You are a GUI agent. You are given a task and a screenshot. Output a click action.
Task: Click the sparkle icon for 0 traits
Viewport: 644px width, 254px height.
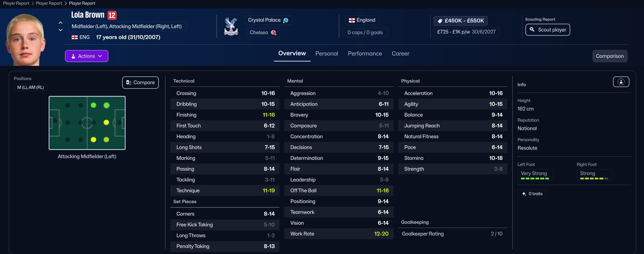pyautogui.click(x=524, y=194)
